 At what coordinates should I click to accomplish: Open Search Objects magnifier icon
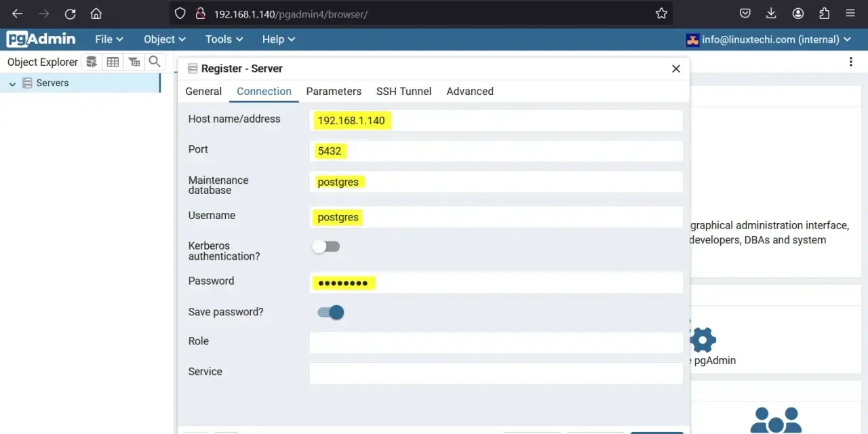(155, 62)
